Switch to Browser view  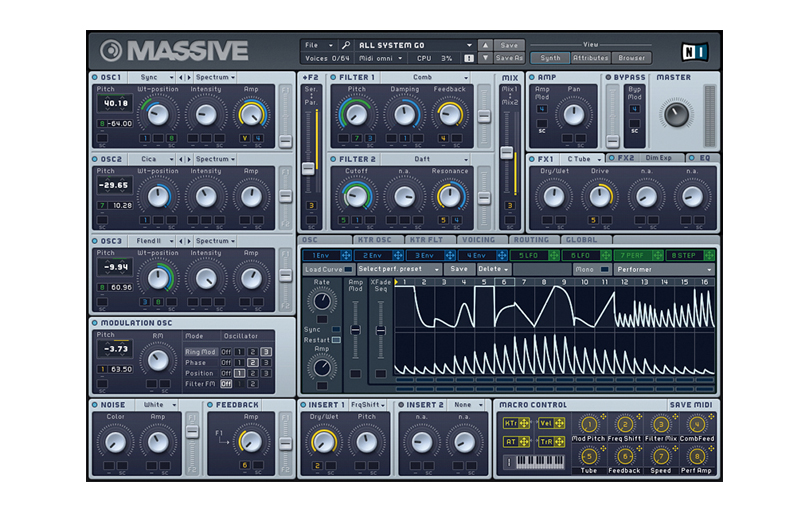click(632, 58)
